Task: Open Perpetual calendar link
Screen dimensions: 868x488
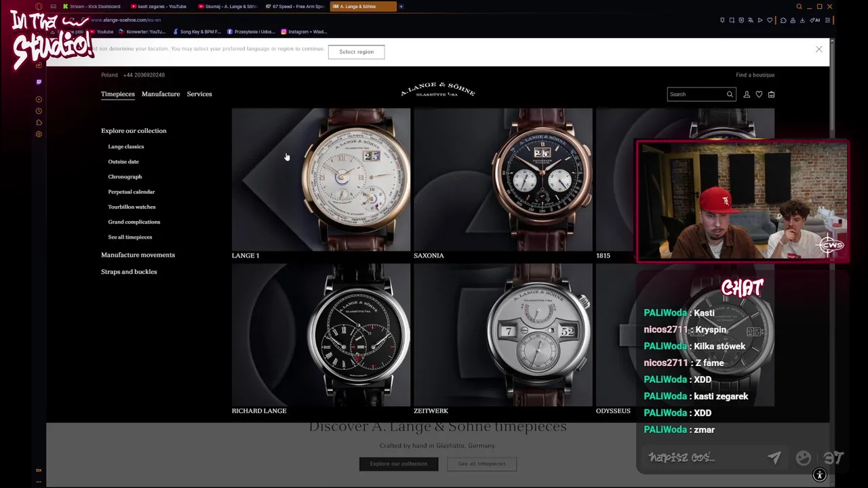Action: pyautogui.click(x=132, y=192)
